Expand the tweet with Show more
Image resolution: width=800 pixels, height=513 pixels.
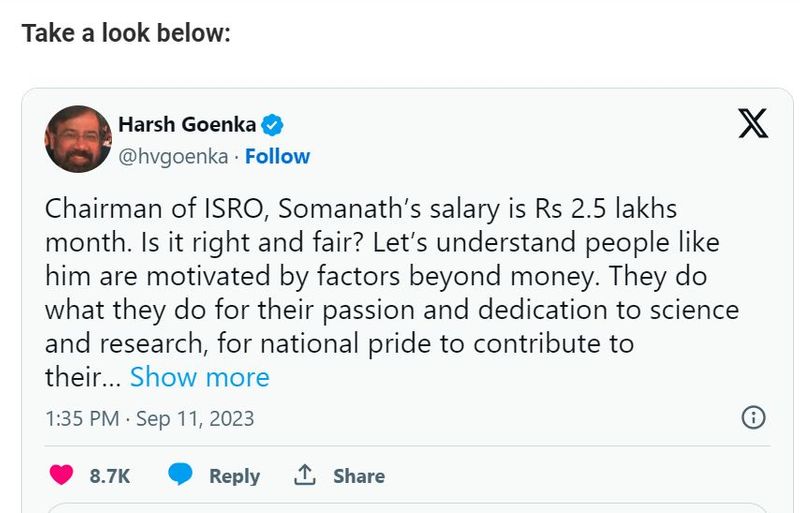[200, 377]
